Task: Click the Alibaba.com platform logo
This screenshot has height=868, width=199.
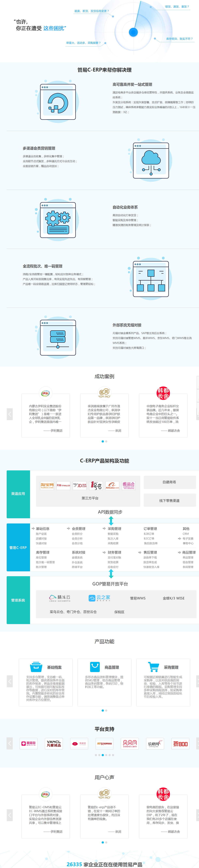Action: click(112, 485)
